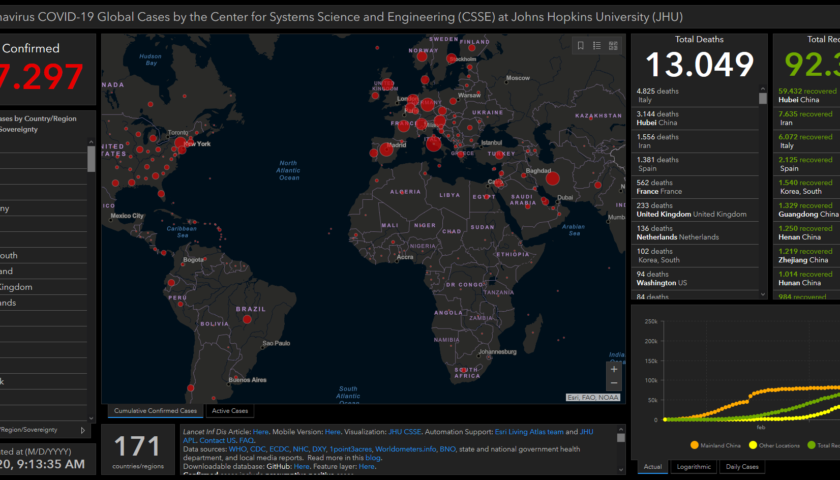Select the Logarithmic chart tab

coord(694,467)
